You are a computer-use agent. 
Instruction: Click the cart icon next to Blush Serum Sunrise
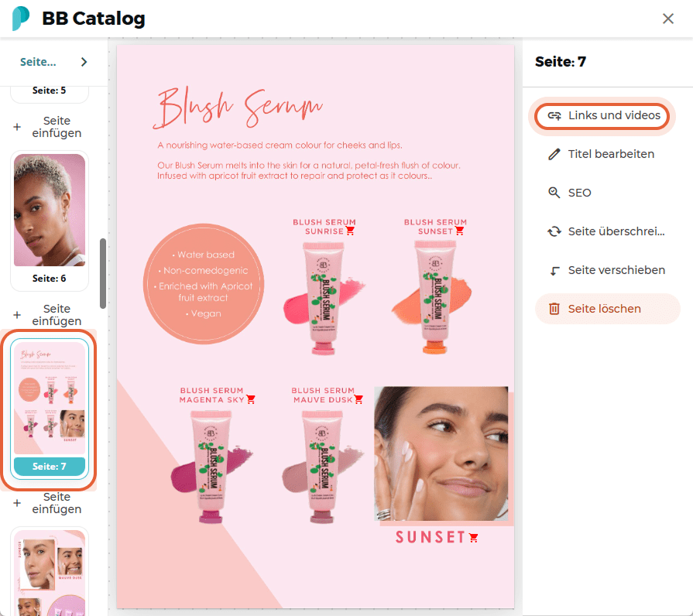click(x=350, y=231)
